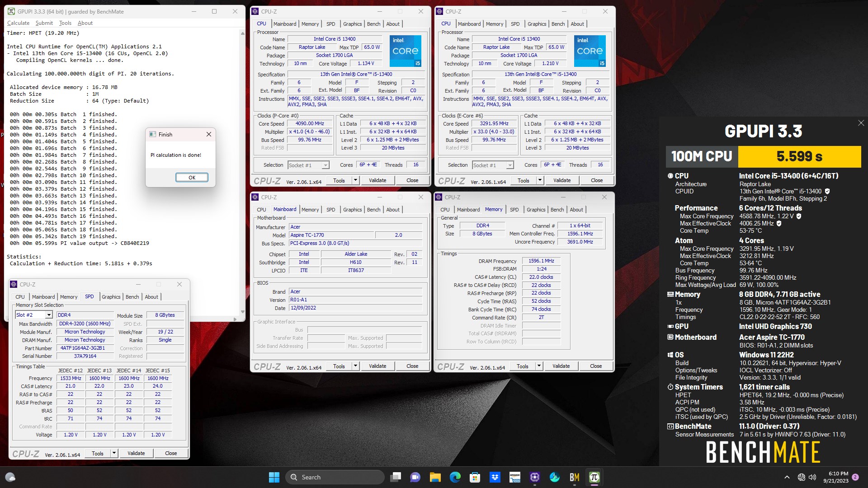Open the Socket #1 selection in the P-Core CPU-Z window
Screen dimensions: 868x488
tap(309, 165)
